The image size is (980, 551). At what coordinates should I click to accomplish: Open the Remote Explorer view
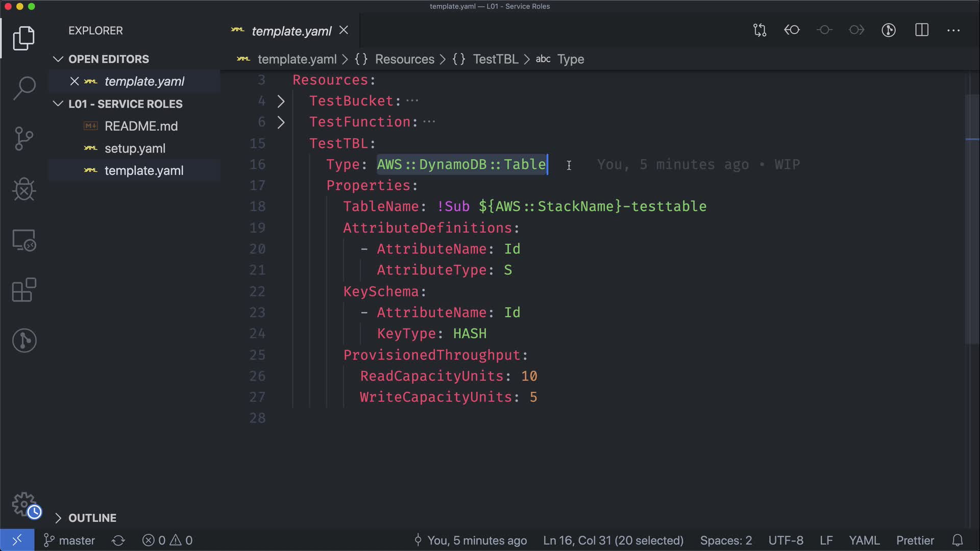pos(24,240)
